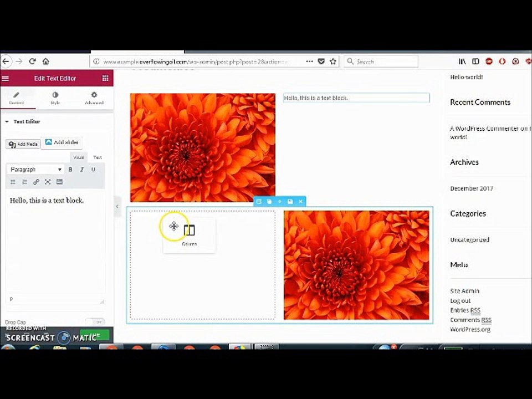Go forward in the browser

(19, 62)
